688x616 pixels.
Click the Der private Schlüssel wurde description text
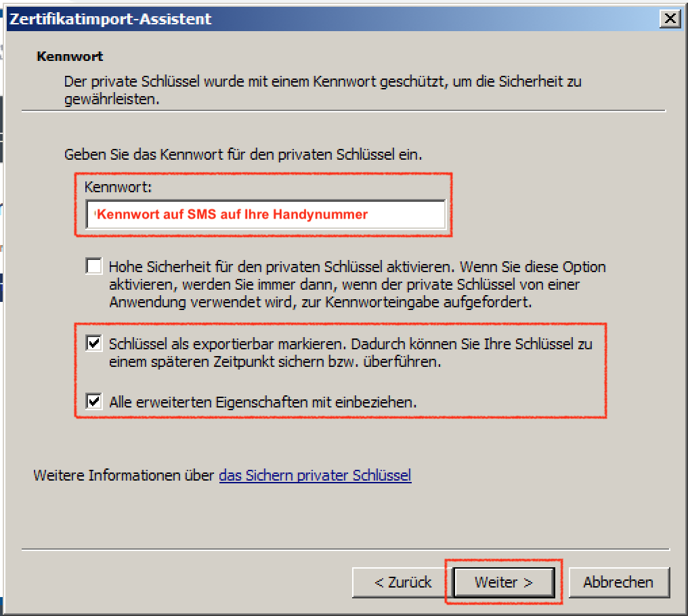click(323, 91)
